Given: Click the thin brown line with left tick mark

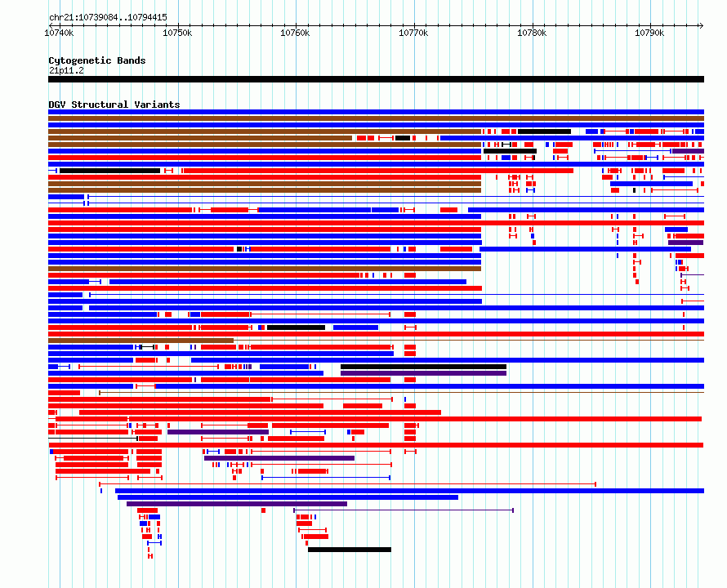Looking at the screenshot, I should (x=402, y=393).
